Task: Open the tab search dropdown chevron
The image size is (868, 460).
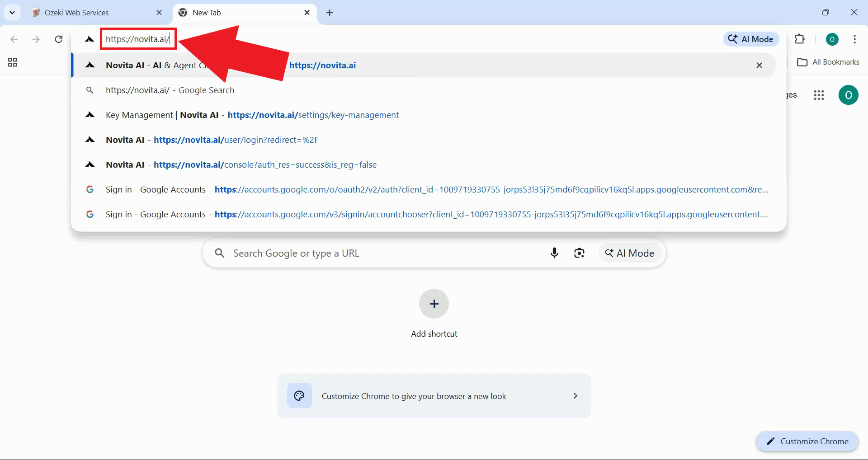Action: pyautogui.click(x=12, y=12)
